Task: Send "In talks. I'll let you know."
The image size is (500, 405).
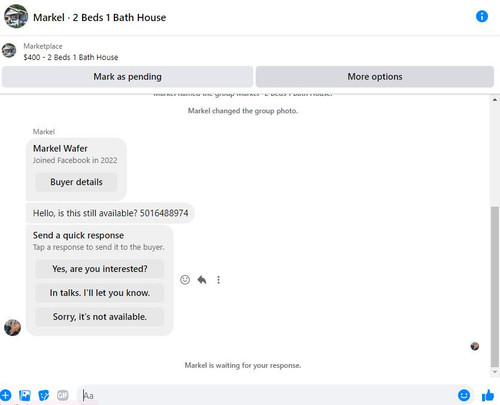Action: coord(100,293)
